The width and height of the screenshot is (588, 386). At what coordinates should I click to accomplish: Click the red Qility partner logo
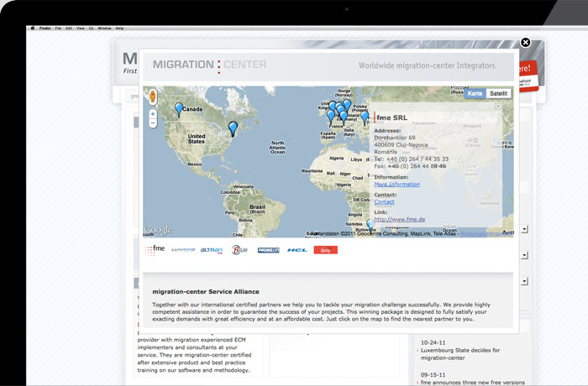(x=326, y=250)
